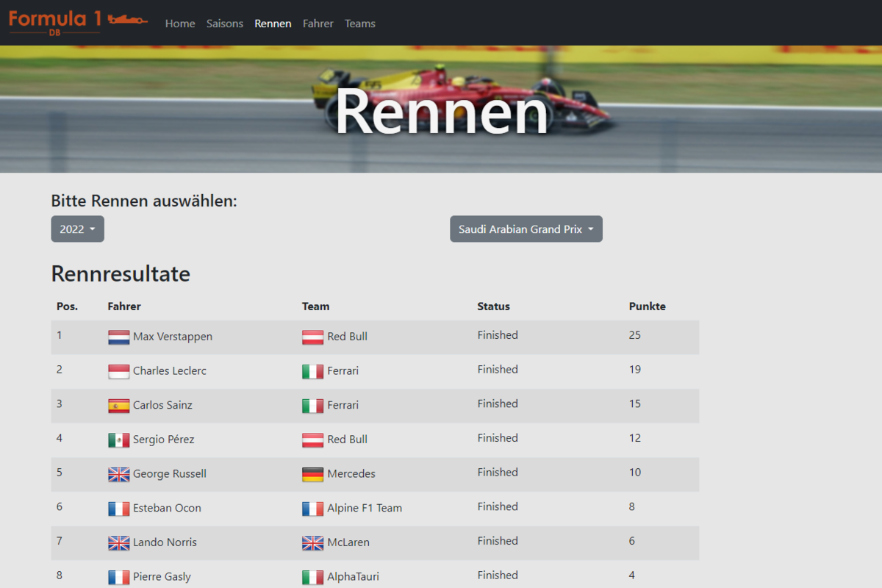Image resolution: width=882 pixels, height=588 pixels.
Task: Go to the Home navigation item
Action: [180, 24]
